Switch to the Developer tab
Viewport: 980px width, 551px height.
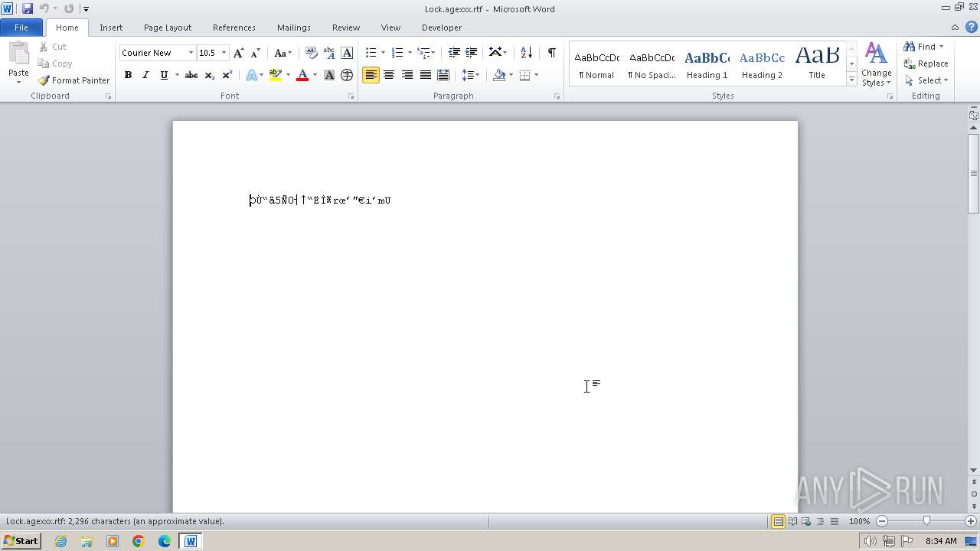[442, 28]
